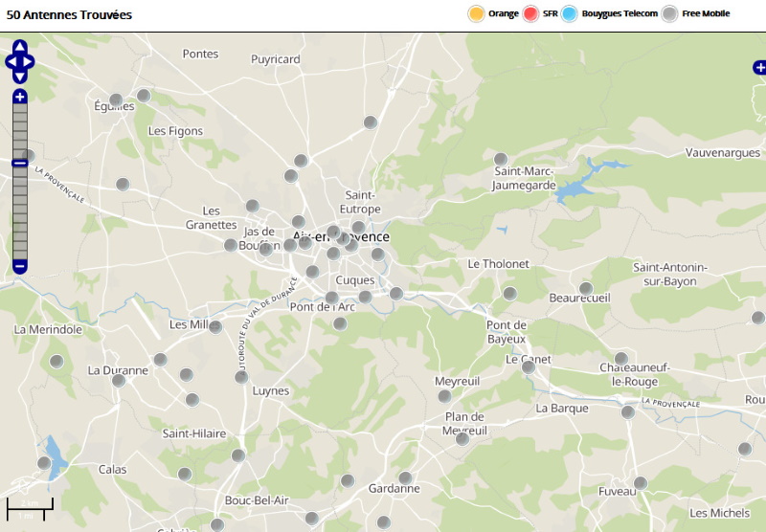Open the antenna marker at Fuveau
The height and width of the screenshot is (532, 766).
pyautogui.click(x=641, y=482)
